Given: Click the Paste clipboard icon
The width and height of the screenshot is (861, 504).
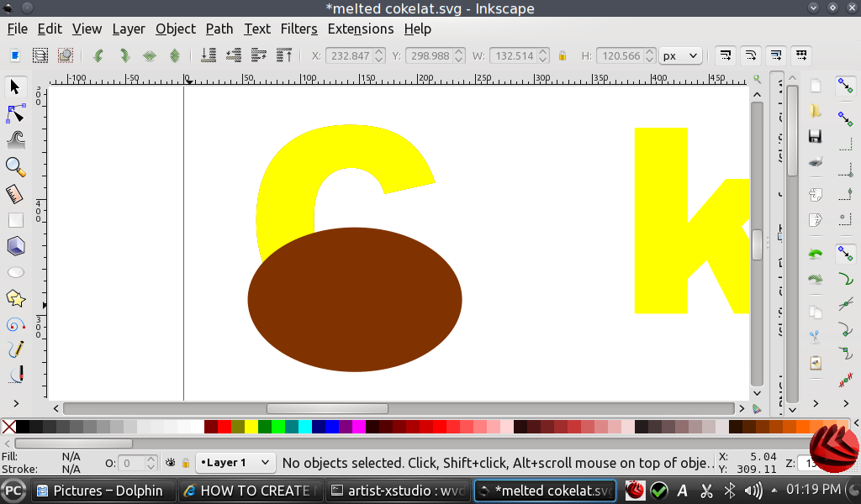Looking at the screenshot, I should [x=816, y=363].
